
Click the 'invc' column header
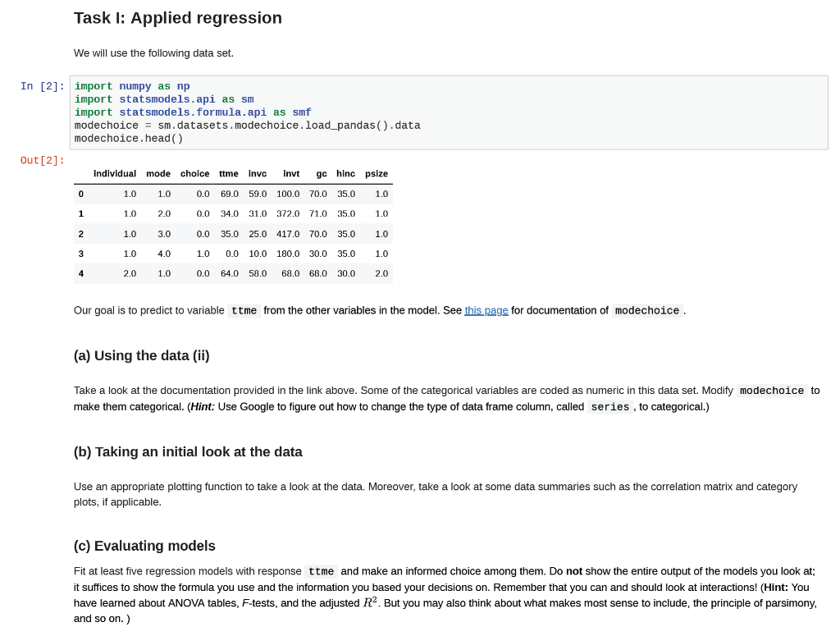pyautogui.click(x=257, y=174)
